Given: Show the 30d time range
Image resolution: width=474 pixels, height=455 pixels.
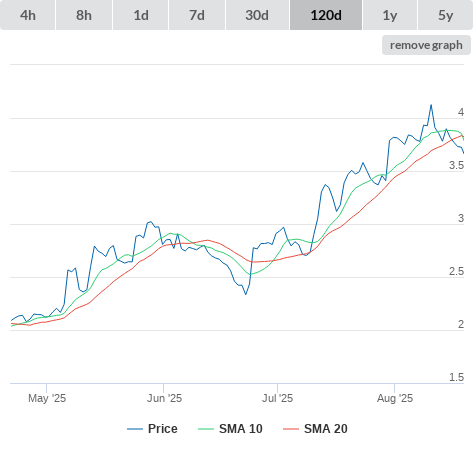Looking at the screenshot, I should coord(257,15).
